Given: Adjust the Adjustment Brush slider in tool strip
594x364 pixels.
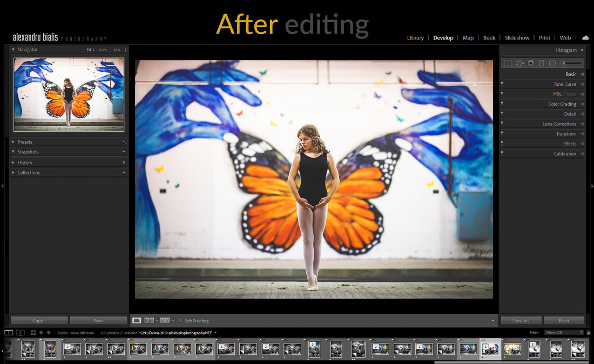Looking at the screenshot, I should click(571, 63).
